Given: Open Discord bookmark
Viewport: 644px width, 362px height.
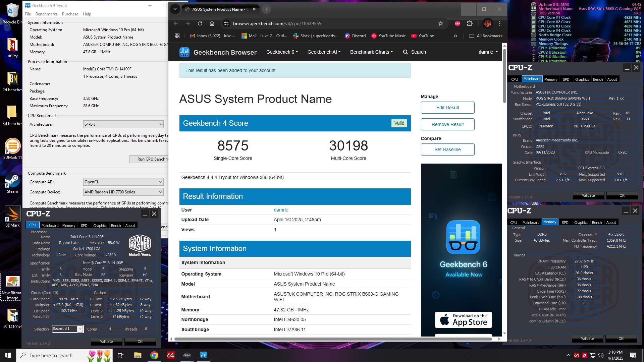Looking at the screenshot, I should coord(356,36).
